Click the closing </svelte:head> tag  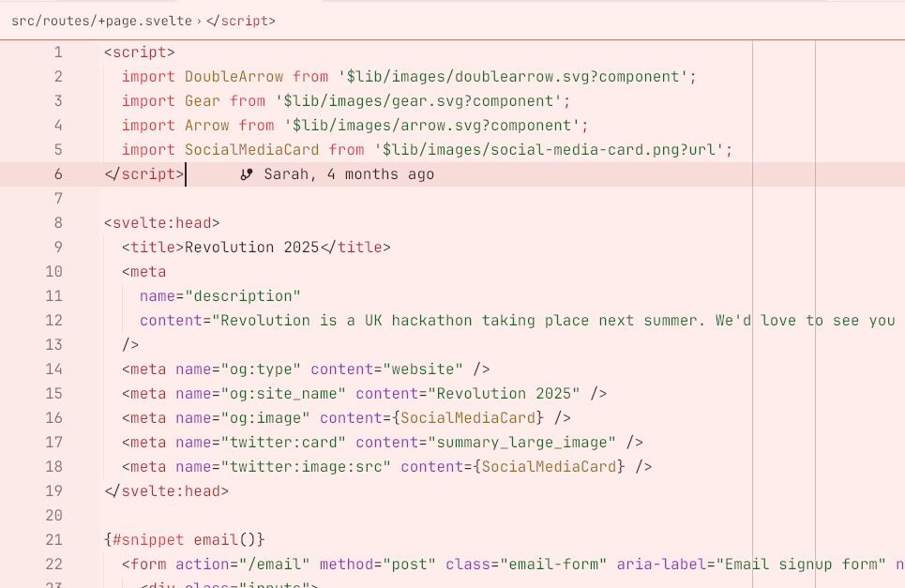(166, 491)
